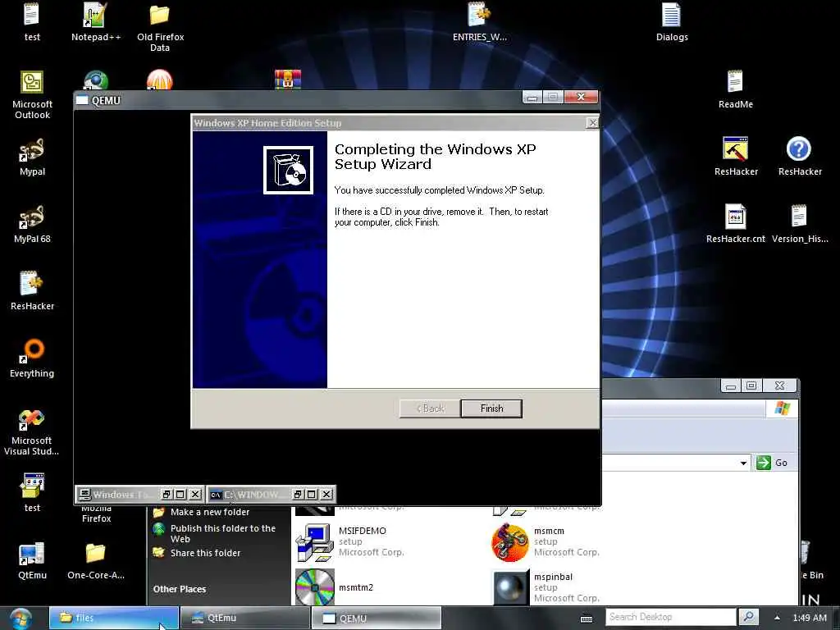Switch to the files taskbar button
The height and width of the screenshot is (630, 840).
[113, 618]
